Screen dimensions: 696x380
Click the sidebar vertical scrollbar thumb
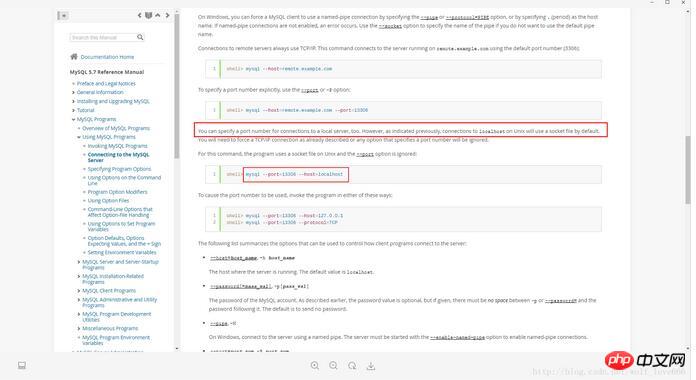[177, 86]
